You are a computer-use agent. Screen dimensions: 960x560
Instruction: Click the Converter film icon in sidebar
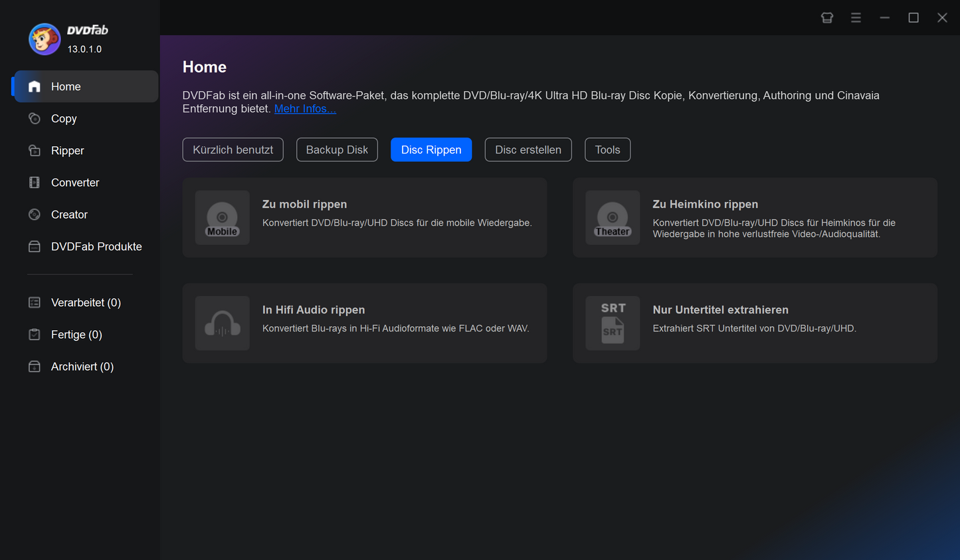pos(35,183)
